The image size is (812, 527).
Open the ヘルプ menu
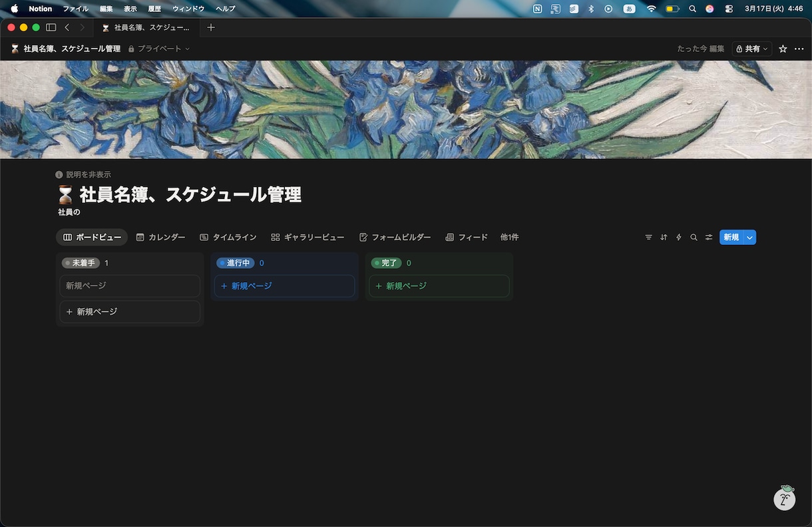226,9
